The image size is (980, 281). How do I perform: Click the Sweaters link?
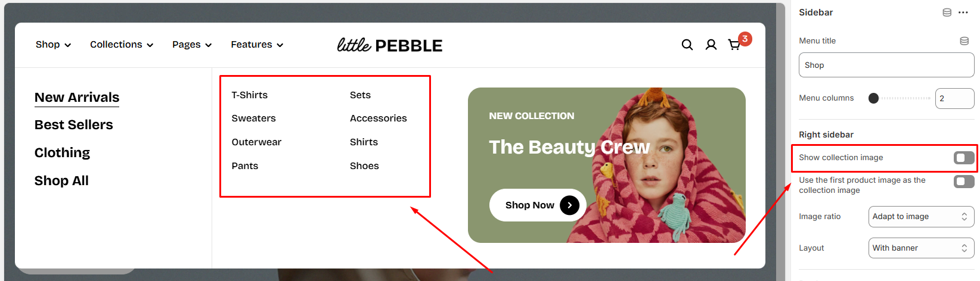pyautogui.click(x=253, y=118)
